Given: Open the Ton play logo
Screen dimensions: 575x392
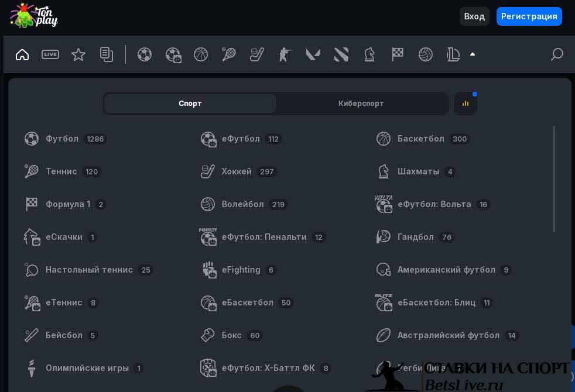Looking at the screenshot, I should [x=34, y=16].
